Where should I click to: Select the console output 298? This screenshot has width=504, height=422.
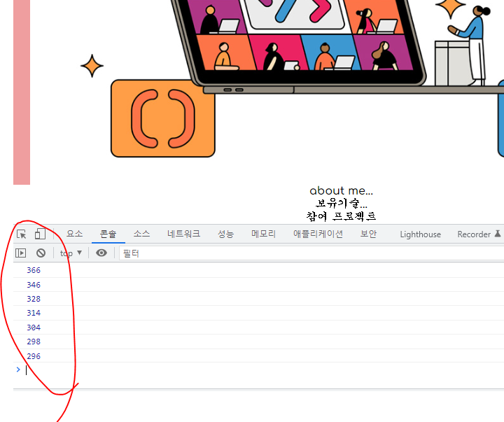point(34,342)
